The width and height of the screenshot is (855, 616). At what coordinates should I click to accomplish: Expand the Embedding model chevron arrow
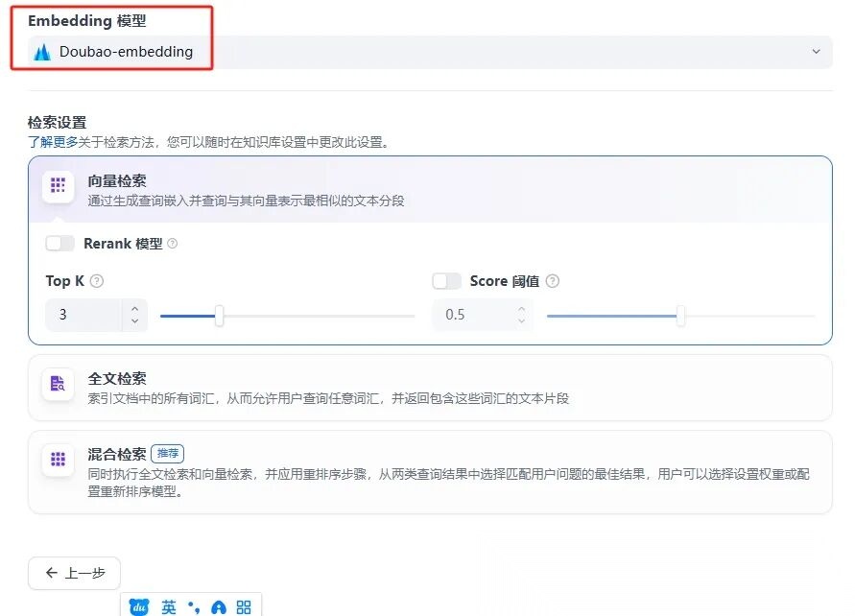(x=816, y=52)
